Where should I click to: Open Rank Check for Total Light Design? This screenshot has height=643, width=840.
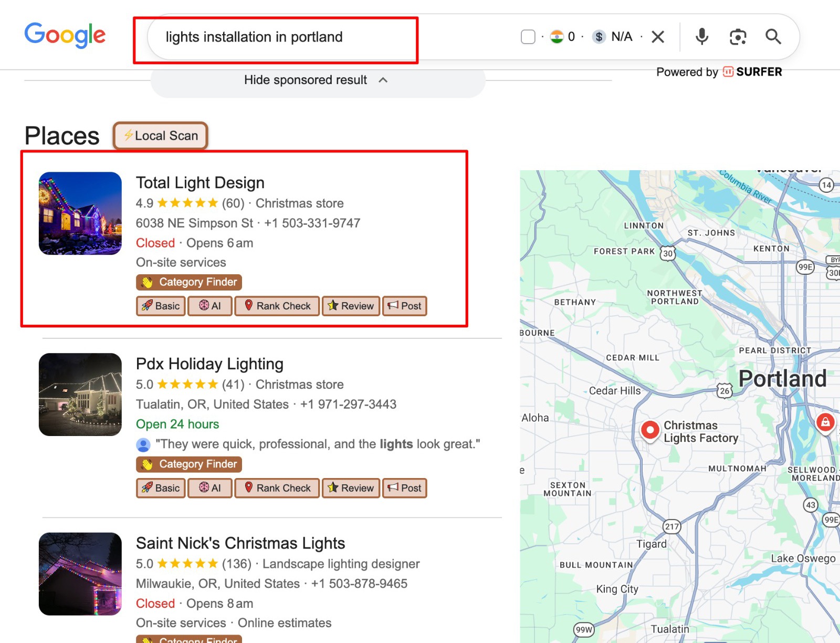pos(277,306)
